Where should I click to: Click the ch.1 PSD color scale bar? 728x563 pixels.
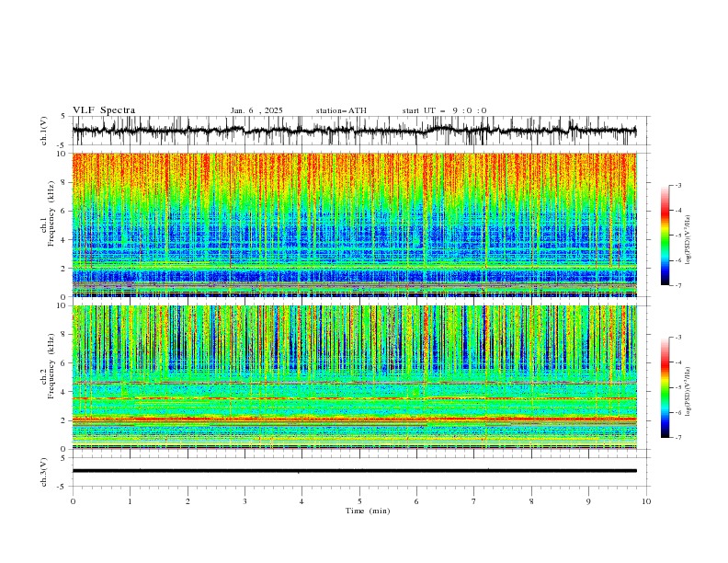(x=665, y=235)
